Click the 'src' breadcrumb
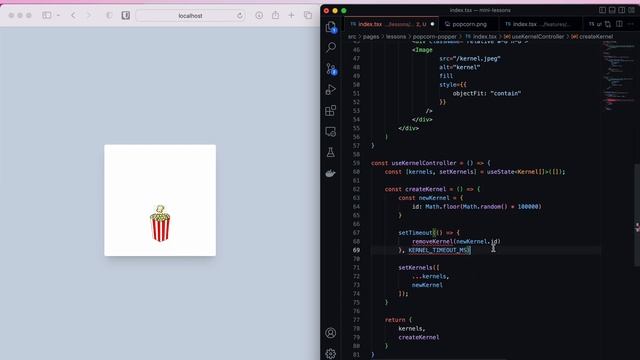640x360 pixels. tap(352, 36)
